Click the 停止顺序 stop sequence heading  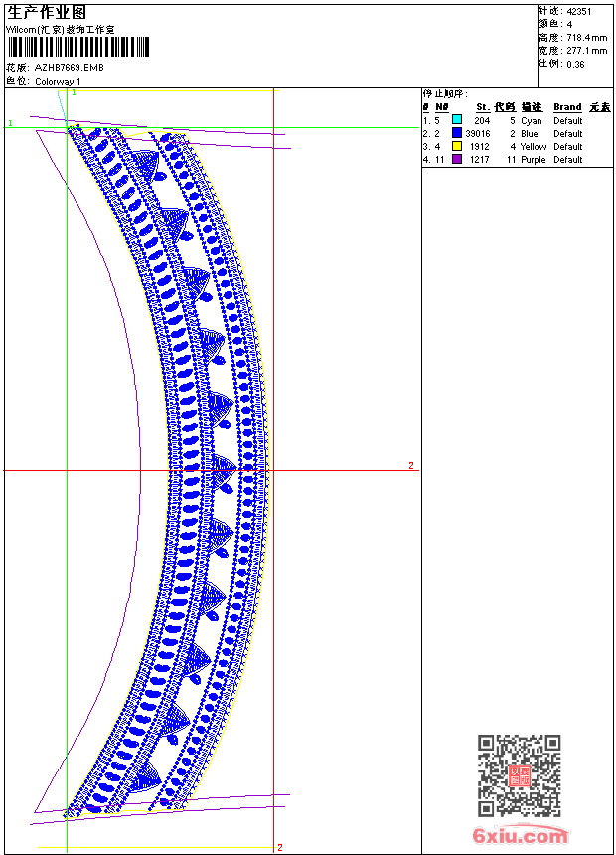point(445,93)
